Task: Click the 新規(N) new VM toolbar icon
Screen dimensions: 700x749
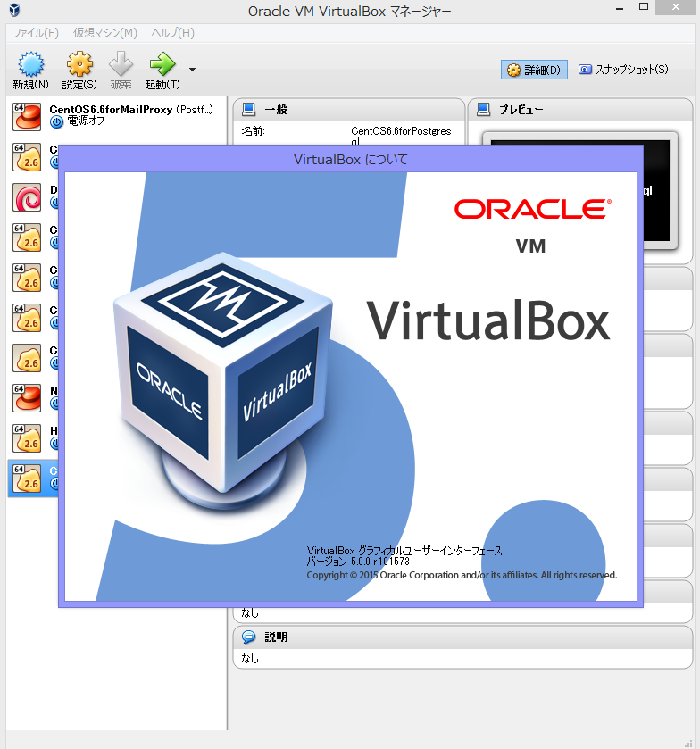Action: click(x=30, y=64)
